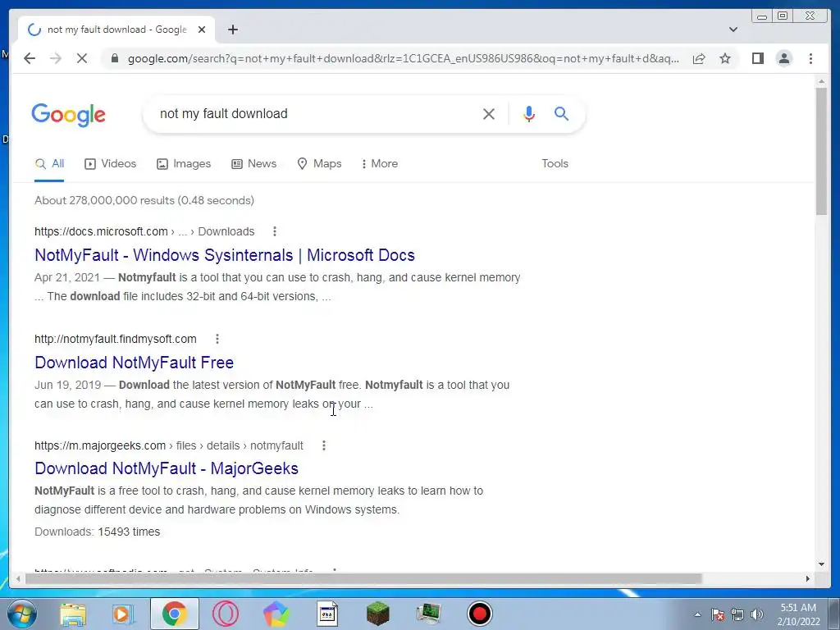This screenshot has height=630, width=840.
Task: Click the forward navigation arrow
Action: (x=56, y=58)
